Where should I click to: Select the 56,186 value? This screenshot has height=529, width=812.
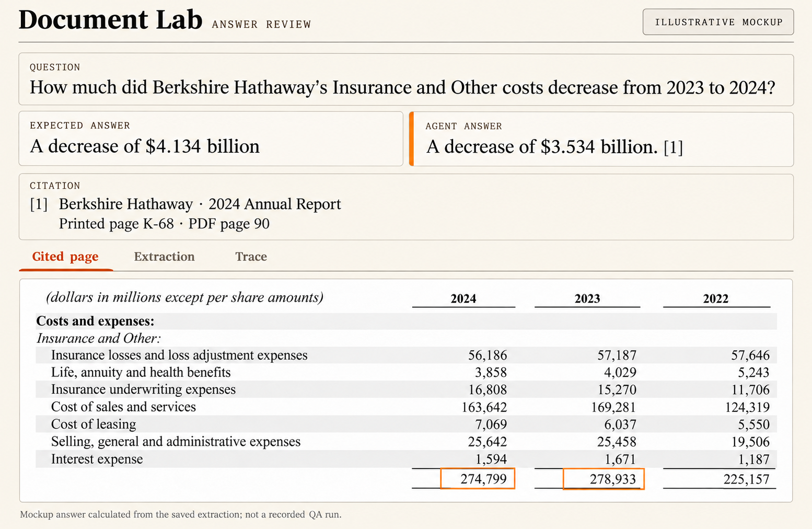pyautogui.click(x=488, y=355)
